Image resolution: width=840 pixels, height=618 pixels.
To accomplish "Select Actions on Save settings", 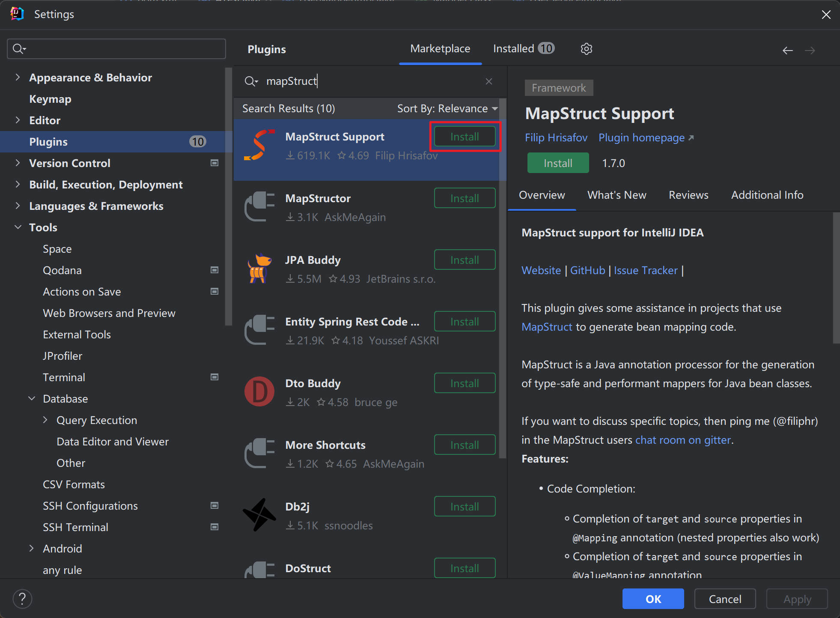I will point(82,292).
